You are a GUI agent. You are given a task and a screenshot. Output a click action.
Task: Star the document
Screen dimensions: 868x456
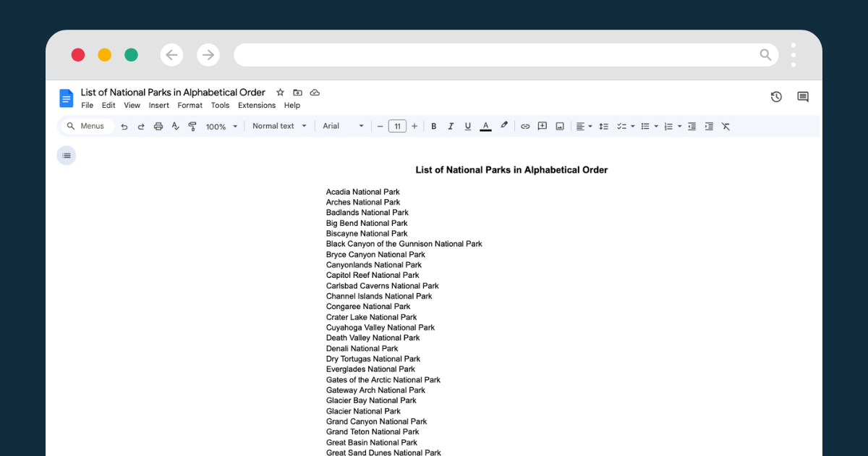[x=281, y=93]
